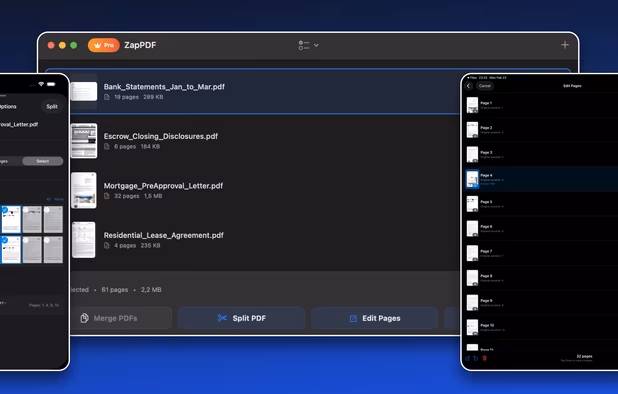Tap rotate right icon on tablet
The width and height of the screenshot is (618, 394).
coord(476,358)
